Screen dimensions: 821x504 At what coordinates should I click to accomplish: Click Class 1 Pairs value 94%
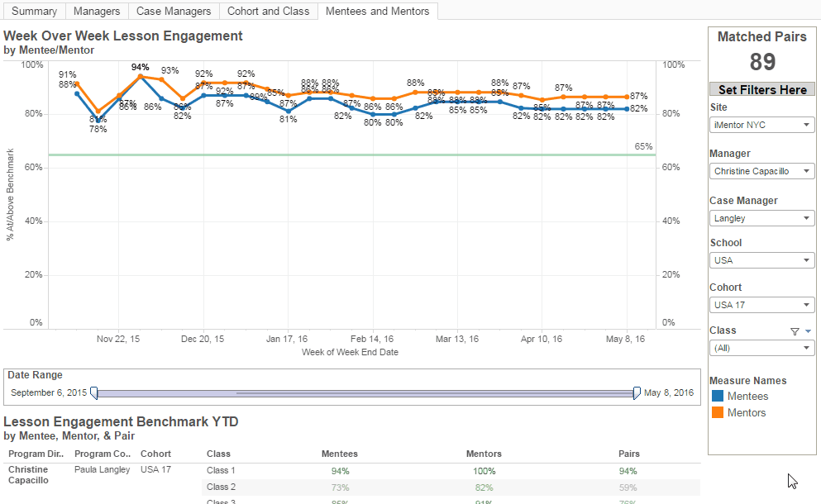click(x=628, y=471)
